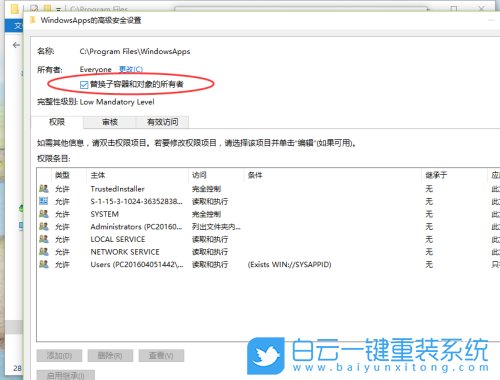500x380 pixels.
Task: Click 读取和执行 access in LOCAL SERVICE row
Action: pyautogui.click(x=210, y=239)
